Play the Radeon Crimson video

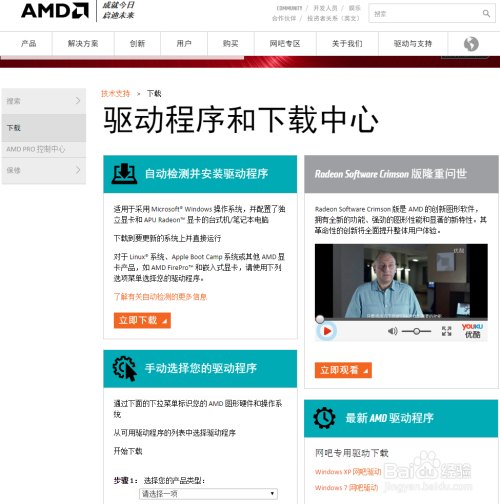click(327, 331)
